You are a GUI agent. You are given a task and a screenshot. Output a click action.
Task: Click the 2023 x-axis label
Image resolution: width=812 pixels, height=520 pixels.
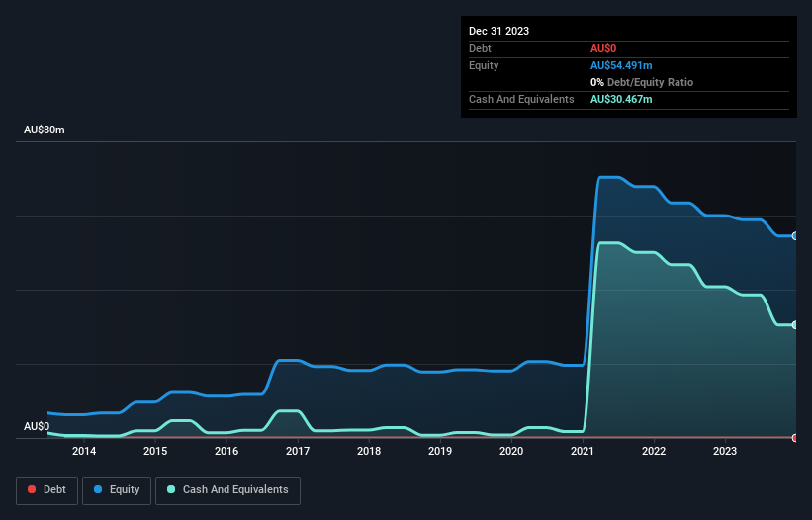click(x=725, y=451)
